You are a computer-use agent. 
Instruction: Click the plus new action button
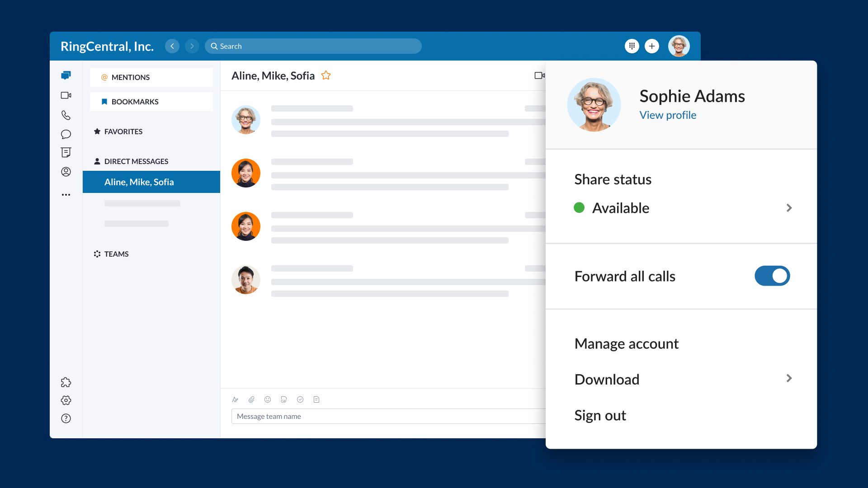click(651, 46)
